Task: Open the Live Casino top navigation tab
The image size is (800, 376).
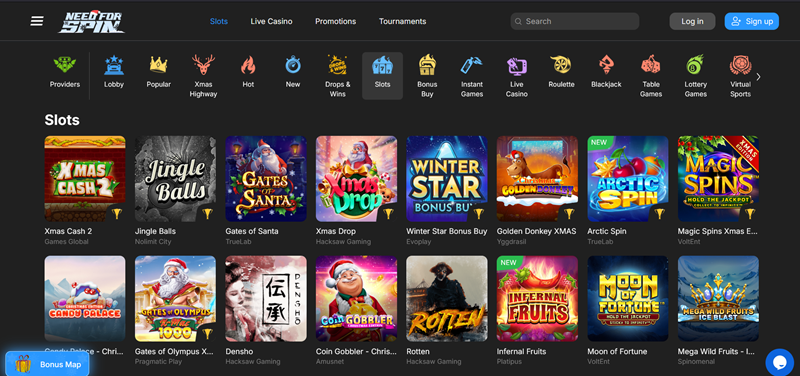Action: coord(271,21)
